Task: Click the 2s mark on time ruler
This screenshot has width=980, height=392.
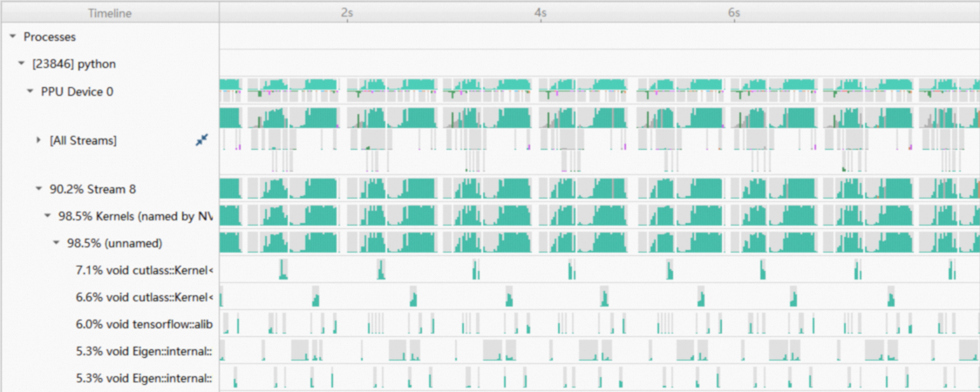Action: (347, 12)
